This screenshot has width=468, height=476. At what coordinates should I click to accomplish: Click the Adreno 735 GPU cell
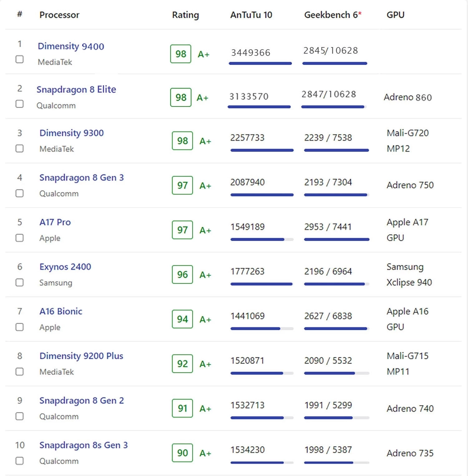tap(410, 453)
